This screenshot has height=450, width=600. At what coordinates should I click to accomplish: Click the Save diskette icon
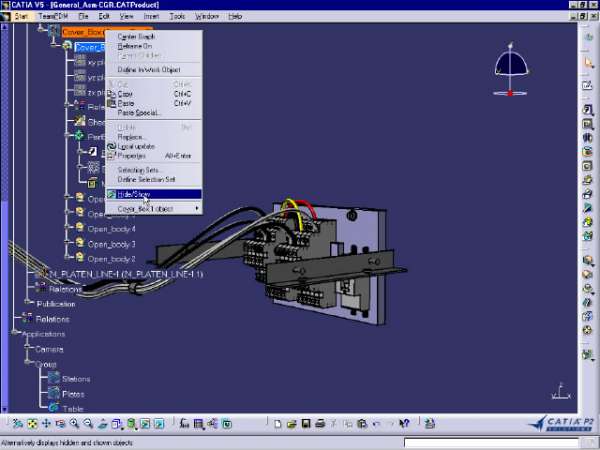click(x=306, y=424)
